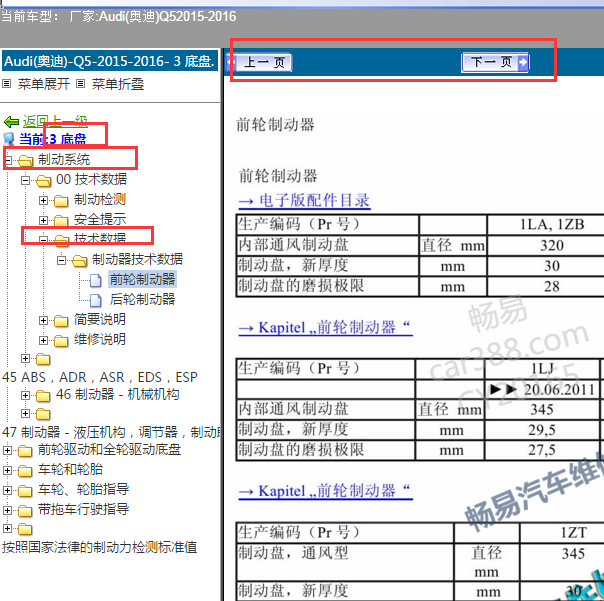Click the 后轮制动器 page icon
The image size is (604, 601).
96,300
